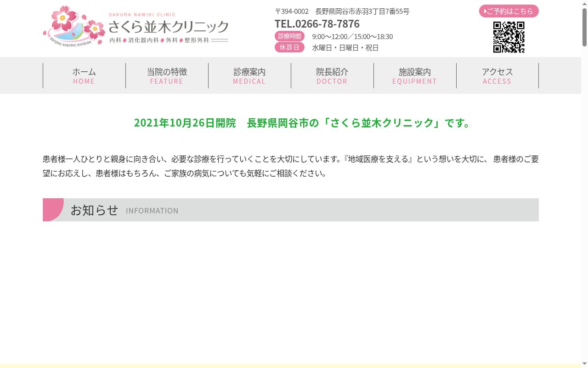The image size is (588, 368).
Task: Click the 休診日 pink label
Action: tap(289, 47)
